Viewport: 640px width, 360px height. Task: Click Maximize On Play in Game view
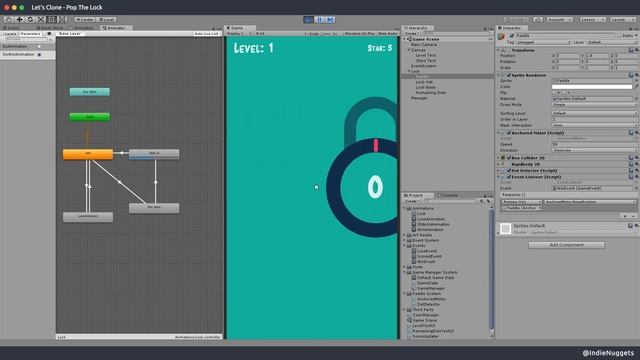pos(359,33)
